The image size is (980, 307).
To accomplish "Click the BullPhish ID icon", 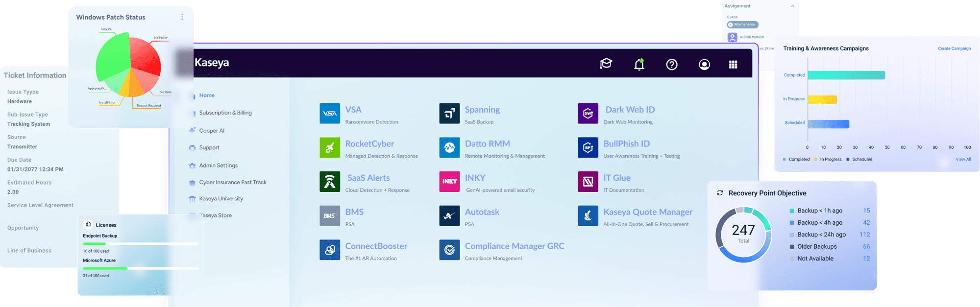I will tap(588, 147).
